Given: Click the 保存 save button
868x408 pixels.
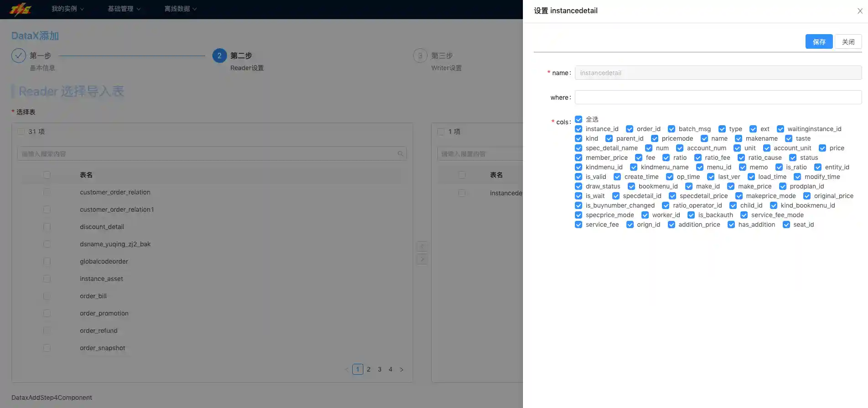Looking at the screenshot, I should click(x=819, y=41).
